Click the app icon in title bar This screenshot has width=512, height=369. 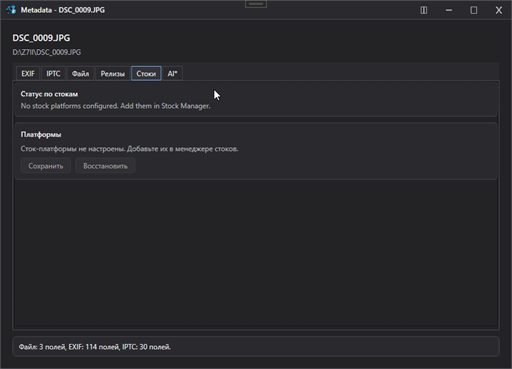point(11,10)
